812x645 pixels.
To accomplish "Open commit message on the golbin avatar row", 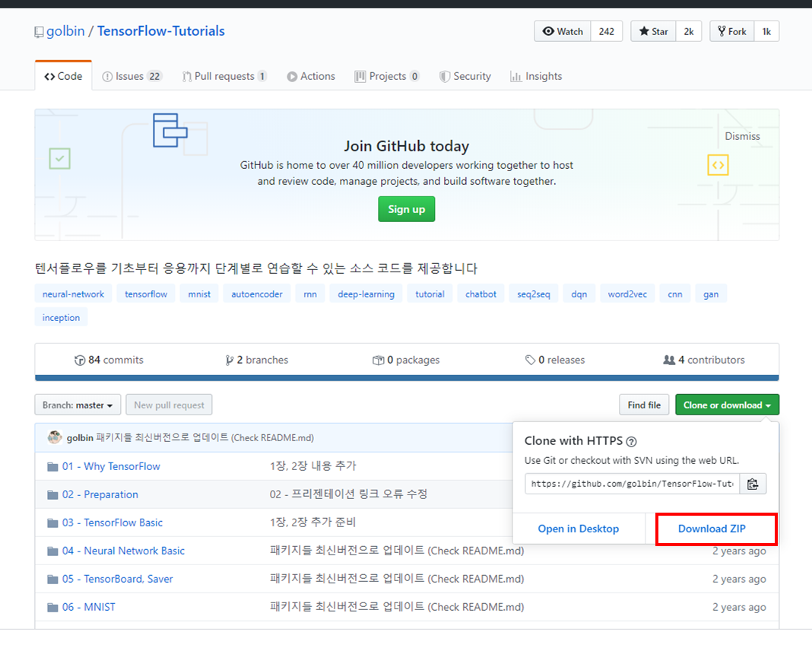I will point(205,438).
